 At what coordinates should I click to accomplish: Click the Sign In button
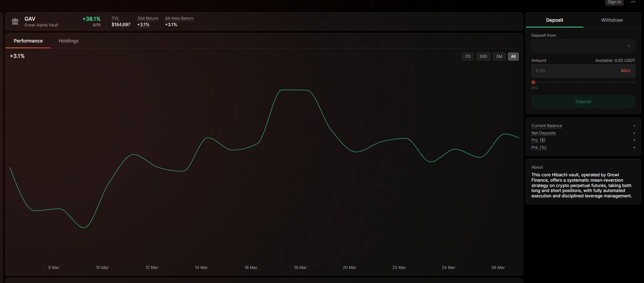(x=614, y=2)
